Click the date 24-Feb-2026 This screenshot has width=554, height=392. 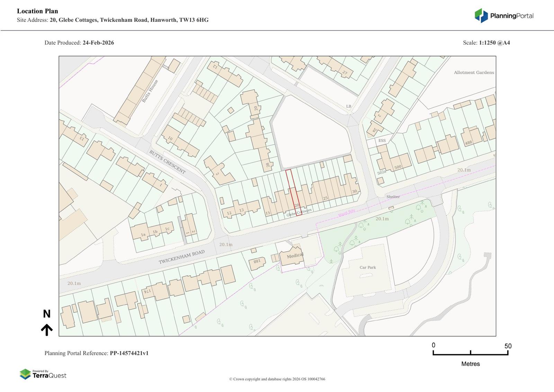pyautogui.click(x=98, y=43)
